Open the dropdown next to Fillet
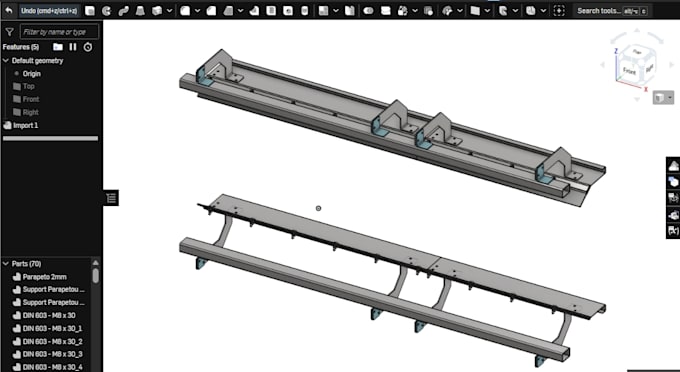The width and height of the screenshot is (680, 372). 197,11
